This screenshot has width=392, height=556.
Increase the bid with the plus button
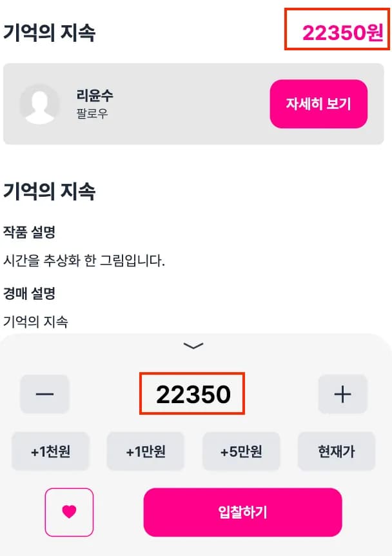342,394
